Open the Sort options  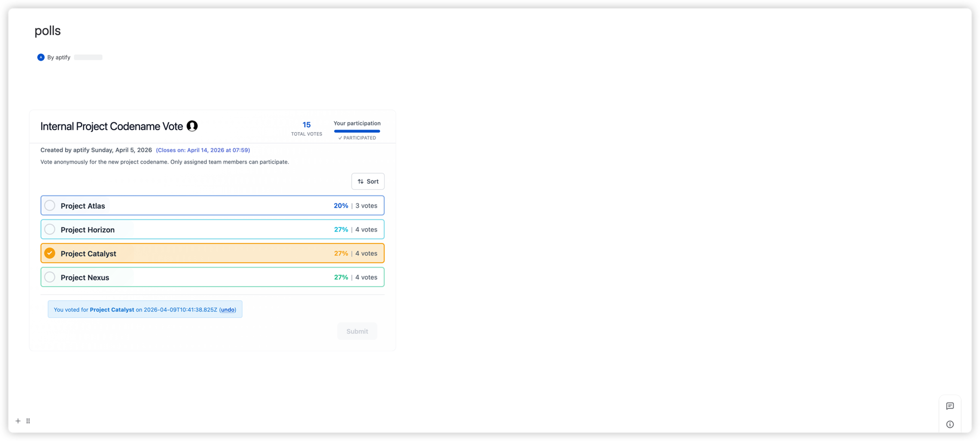tap(368, 181)
